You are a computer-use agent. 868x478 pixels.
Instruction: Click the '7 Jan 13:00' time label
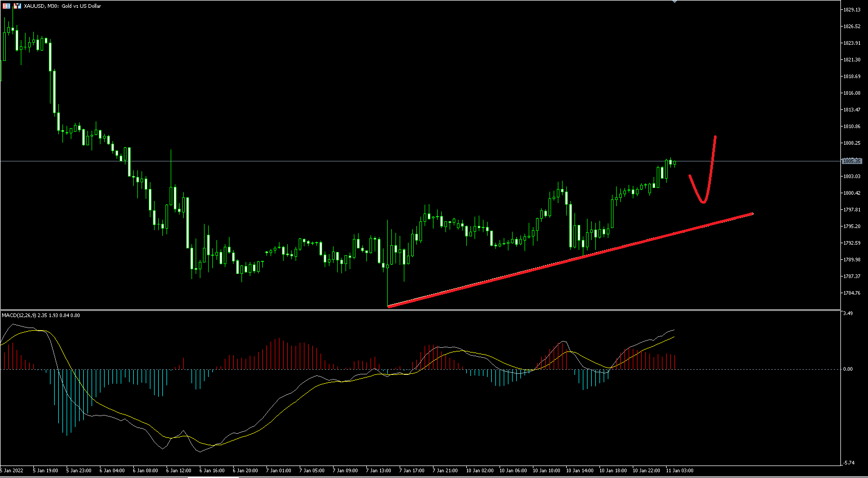tap(379, 471)
